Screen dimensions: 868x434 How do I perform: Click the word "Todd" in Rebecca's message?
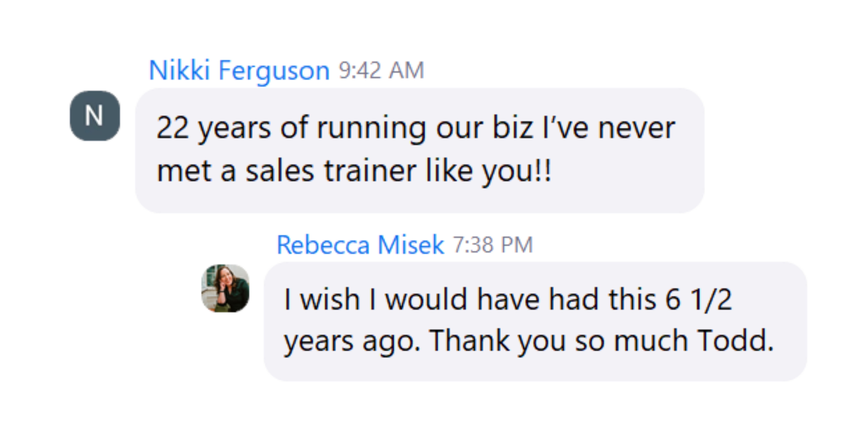pyautogui.click(x=735, y=341)
